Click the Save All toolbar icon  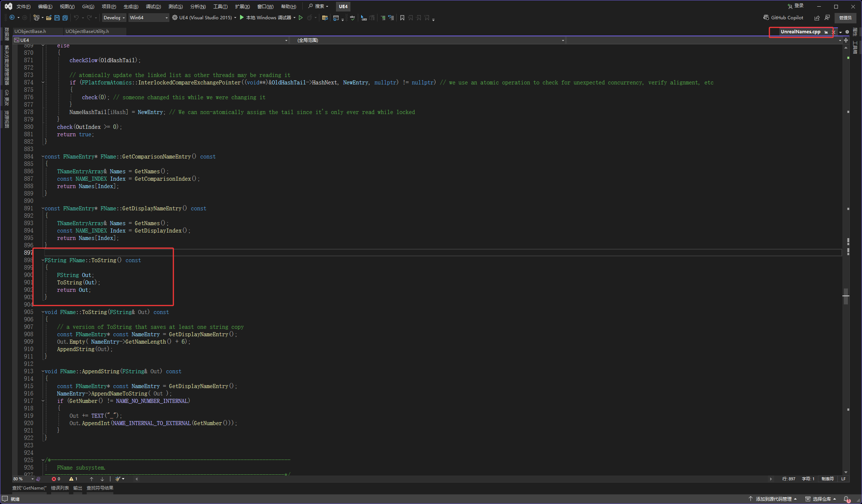click(x=65, y=18)
